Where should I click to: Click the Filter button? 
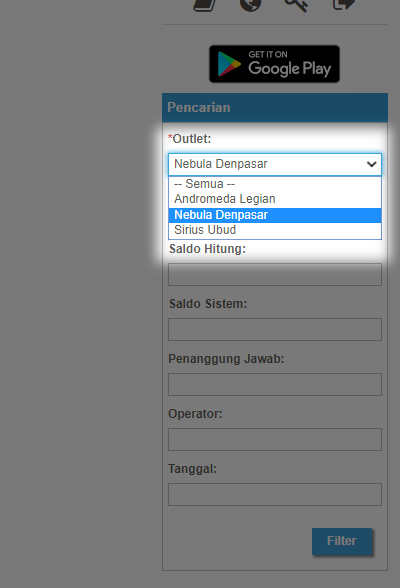click(x=342, y=541)
